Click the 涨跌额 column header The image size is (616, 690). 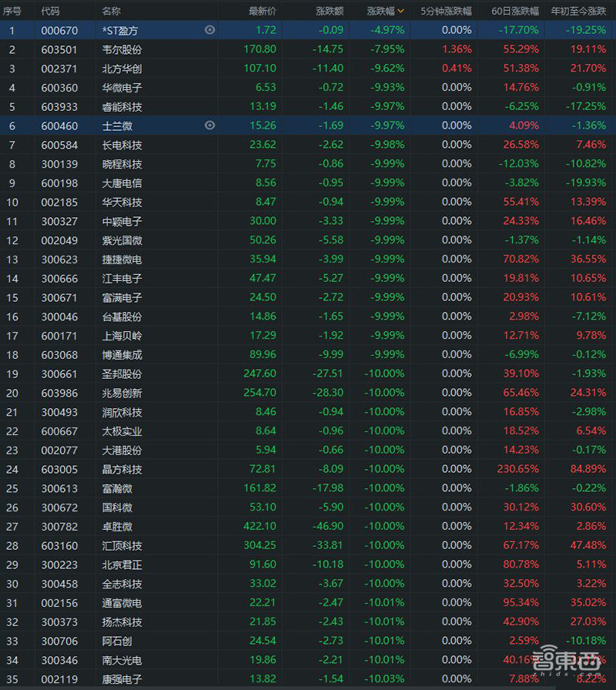pos(330,12)
